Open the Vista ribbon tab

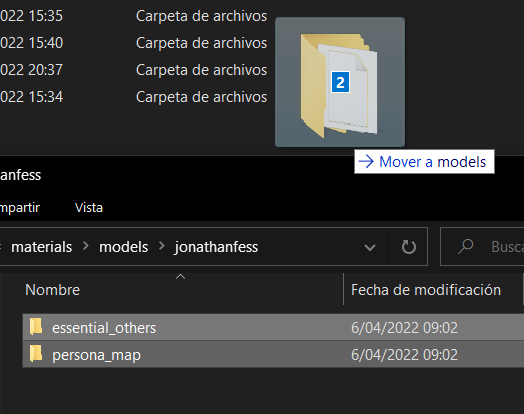89,208
